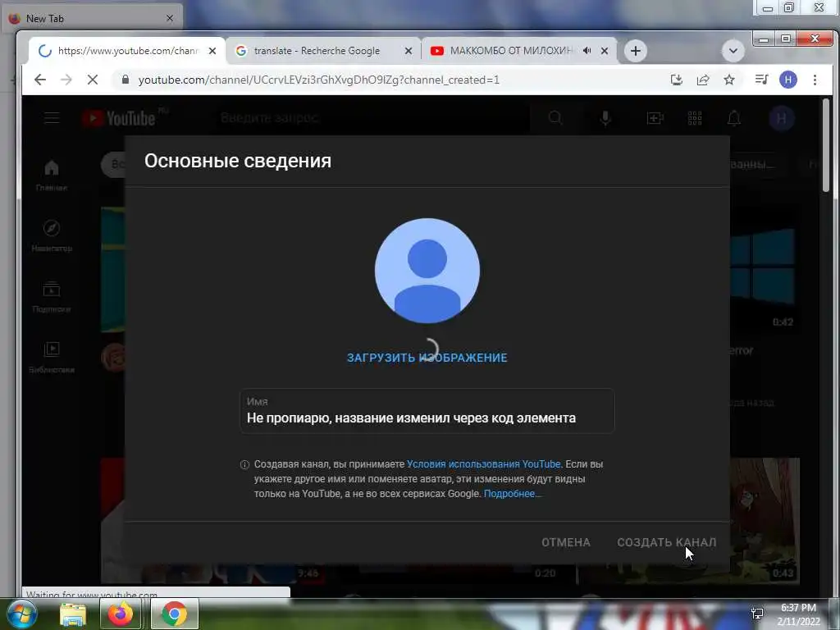The height and width of the screenshot is (630, 840).
Task: Open the Chrome profile avatar H
Action: [x=788, y=80]
